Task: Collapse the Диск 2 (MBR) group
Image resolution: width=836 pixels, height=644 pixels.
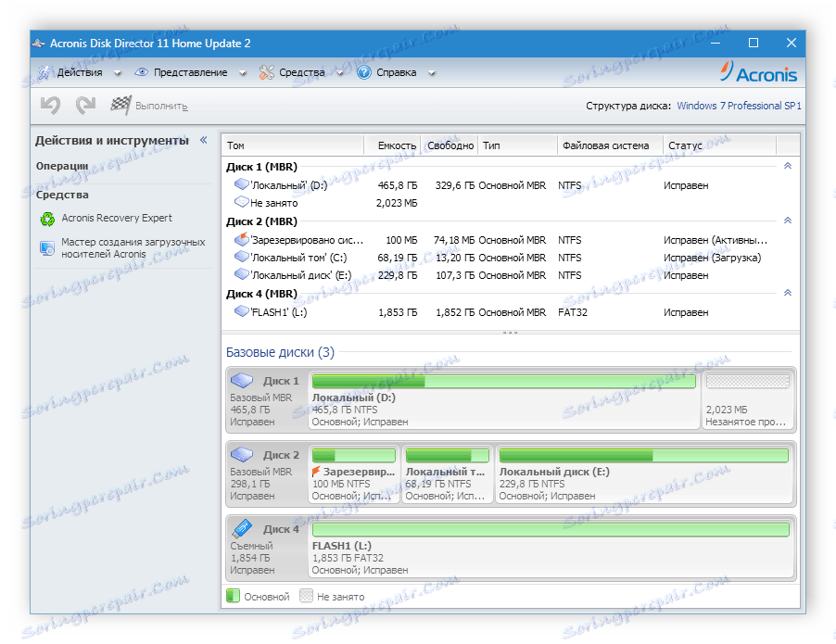Action: [788, 221]
